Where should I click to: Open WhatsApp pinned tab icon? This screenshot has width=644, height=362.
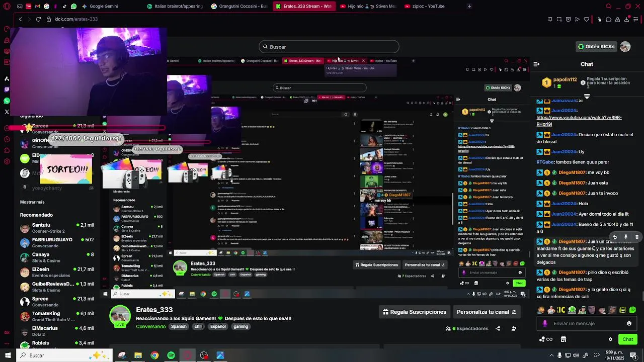click(x=74, y=6)
